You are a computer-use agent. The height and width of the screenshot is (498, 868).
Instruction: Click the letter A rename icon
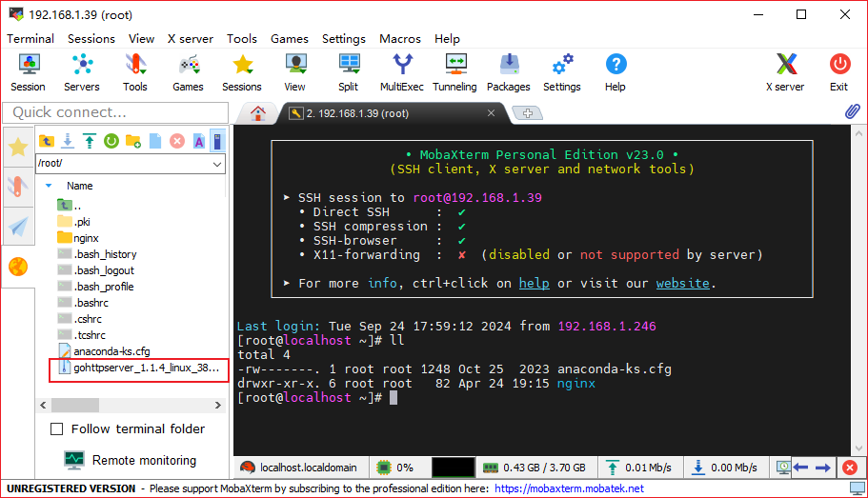click(x=199, y=141)
